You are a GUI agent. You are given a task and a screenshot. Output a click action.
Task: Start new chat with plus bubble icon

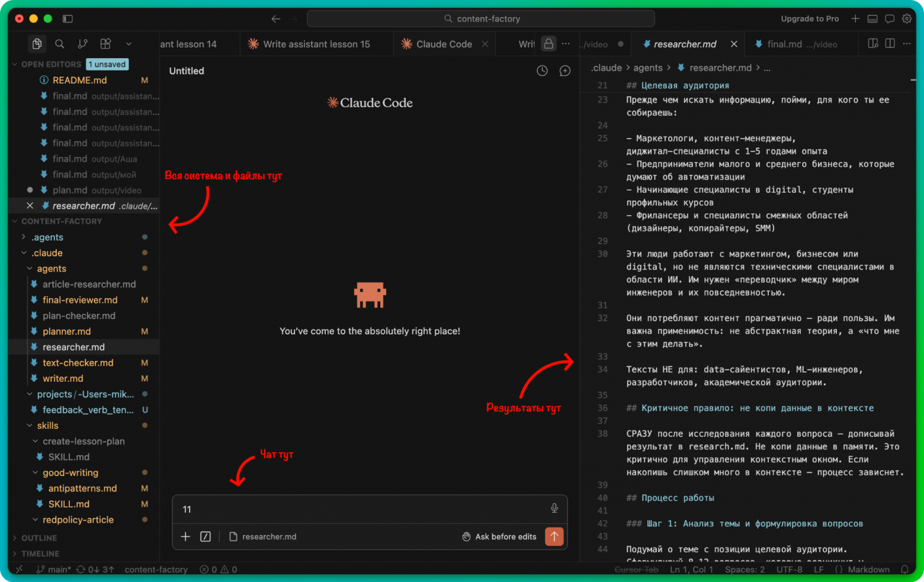(565, 71)
